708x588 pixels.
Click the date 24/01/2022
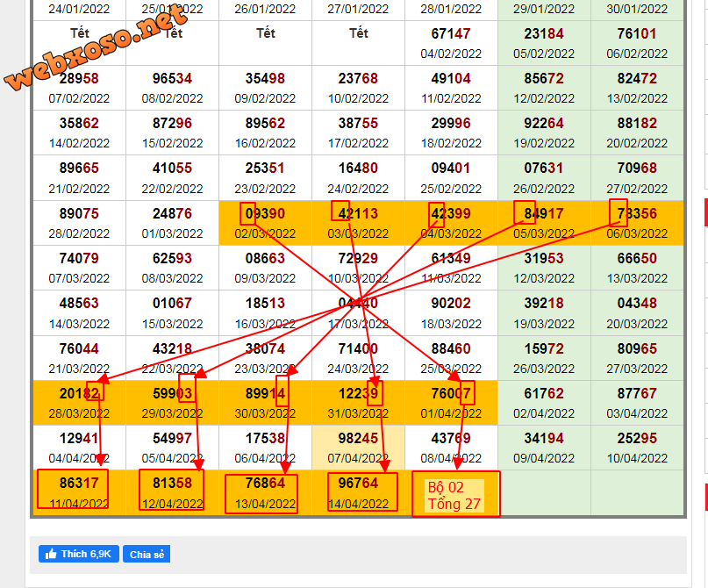[79, 9]
